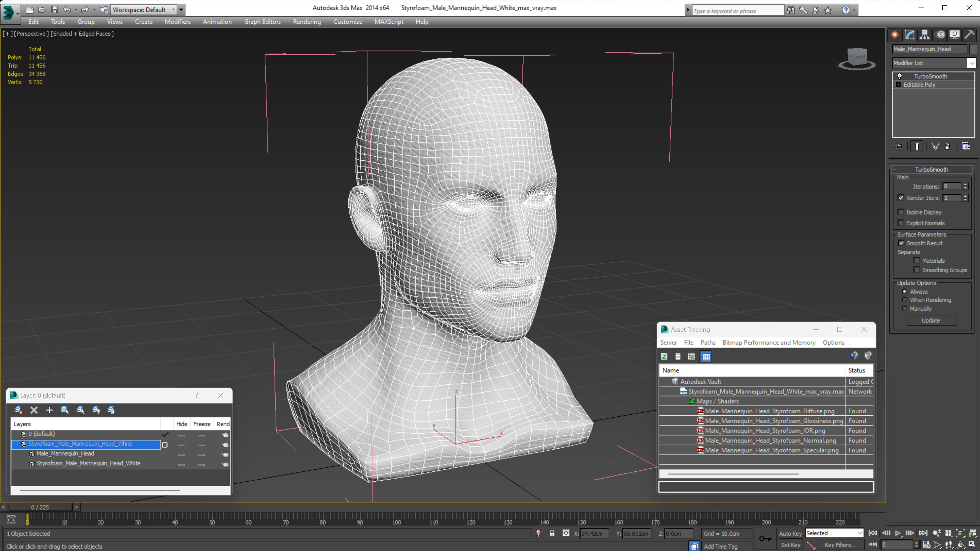Image resolution: width=980 pixels, height=551 pixels.
Task: Collapse the Styrofoam_Male_Mannequin_Head_White layer tree
Action: coord(15,444)
